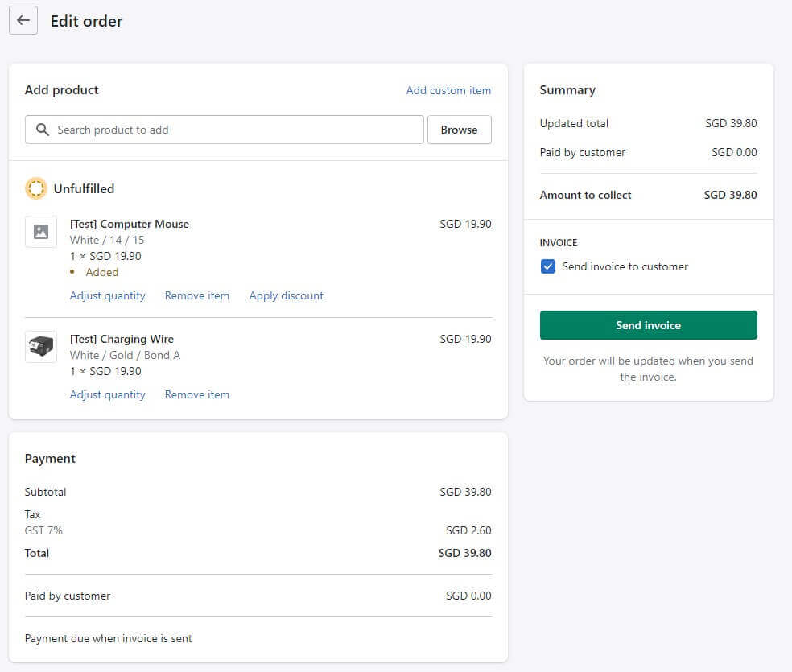The height and width of the screenshot is (672, 792).
Task: Toggle the Send invoice to customer checkbox
Action: [x=548, y=266]
